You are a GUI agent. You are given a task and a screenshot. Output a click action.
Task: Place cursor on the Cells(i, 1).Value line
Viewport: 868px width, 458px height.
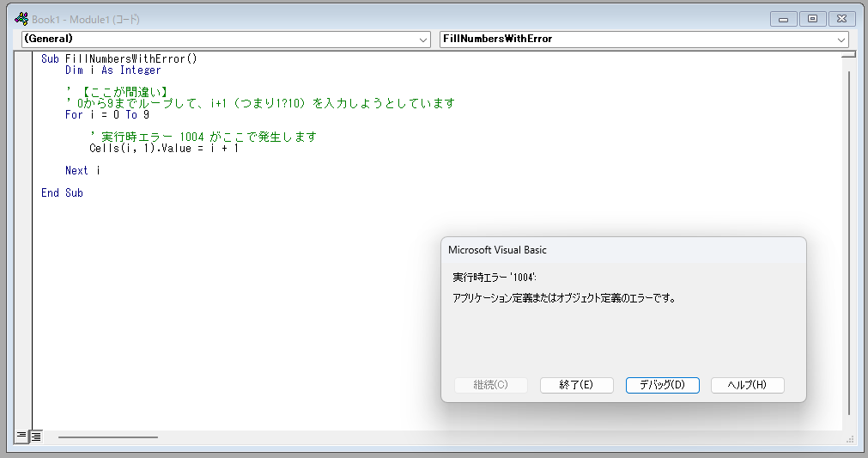pyautogui.click(x=163, y=149)
